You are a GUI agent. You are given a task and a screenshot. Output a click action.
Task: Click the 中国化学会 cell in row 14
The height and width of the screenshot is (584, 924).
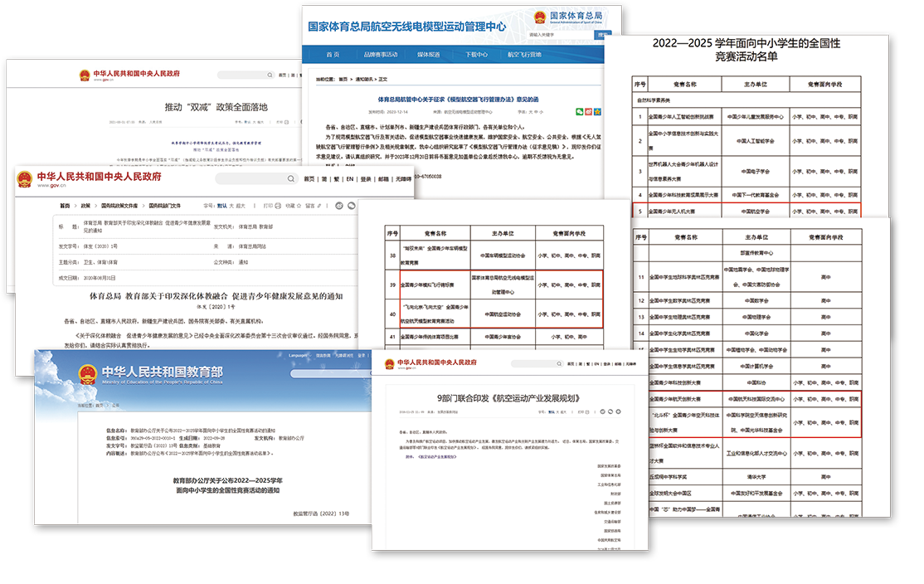tap(756, 333)
